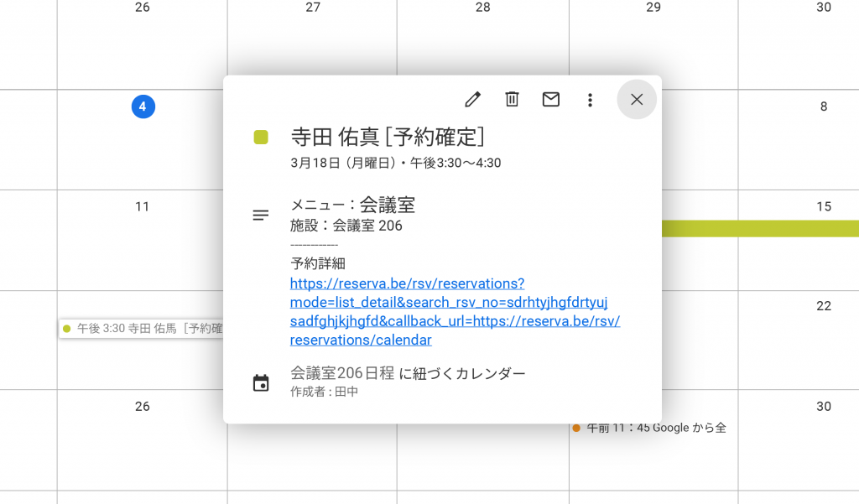This screenshot has width=859, height=504.
Task: Open the 午前 11:45 Google event
Action: 650,428
